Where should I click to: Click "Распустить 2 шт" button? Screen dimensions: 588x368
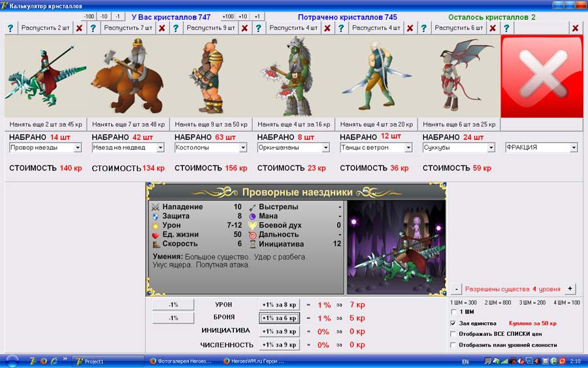(45, 28)
